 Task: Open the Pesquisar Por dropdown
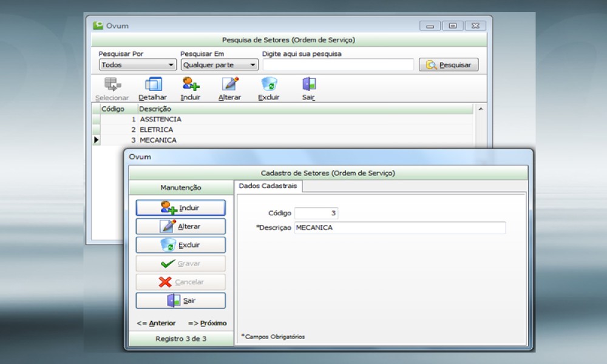pyautogui.click(x=138, y=65)
